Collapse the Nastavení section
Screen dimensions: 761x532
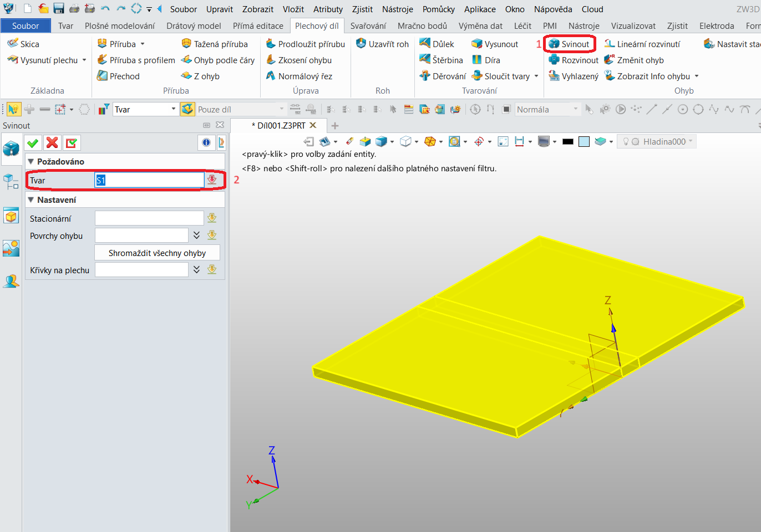pos(31,199)
